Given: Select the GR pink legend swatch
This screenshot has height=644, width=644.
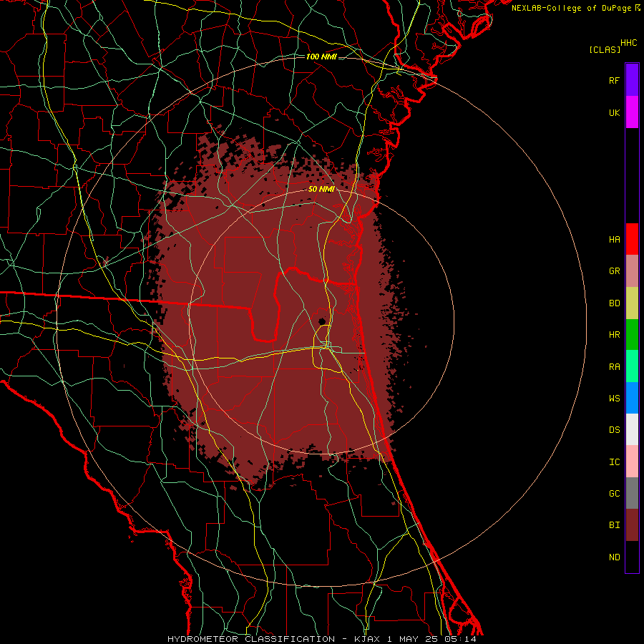Looking at the screenshot, I should click(x=632, y=271).
